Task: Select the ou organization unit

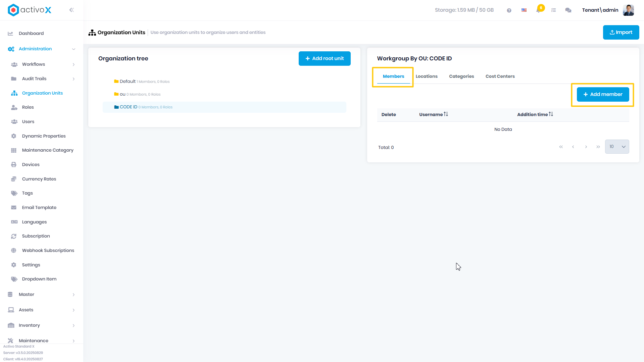Action: 122,94
